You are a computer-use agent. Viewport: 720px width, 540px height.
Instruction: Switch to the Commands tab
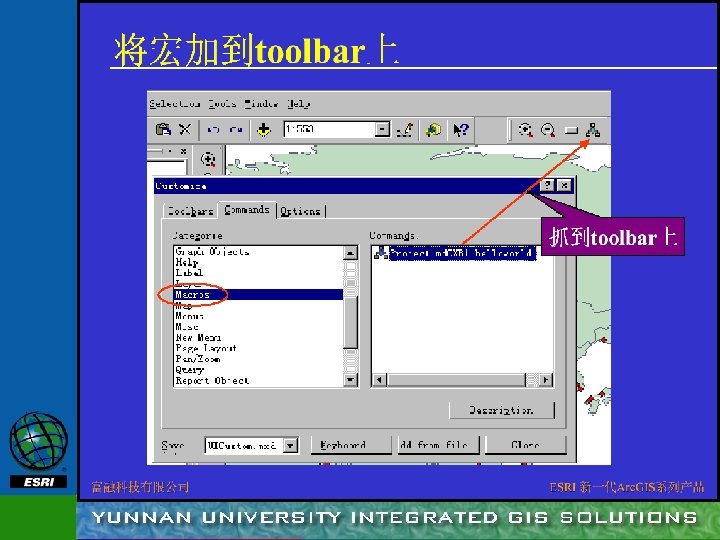pyautogui.click(x=247, y=210)
